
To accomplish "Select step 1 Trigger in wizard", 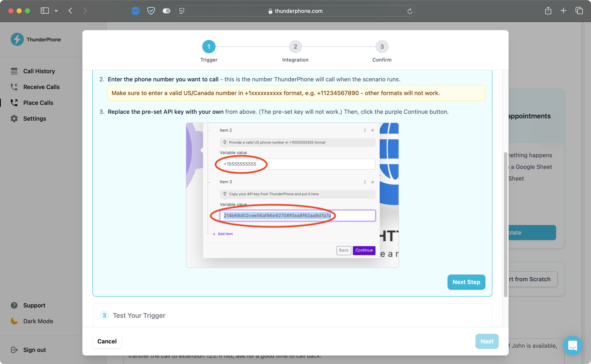I will 209,47.
